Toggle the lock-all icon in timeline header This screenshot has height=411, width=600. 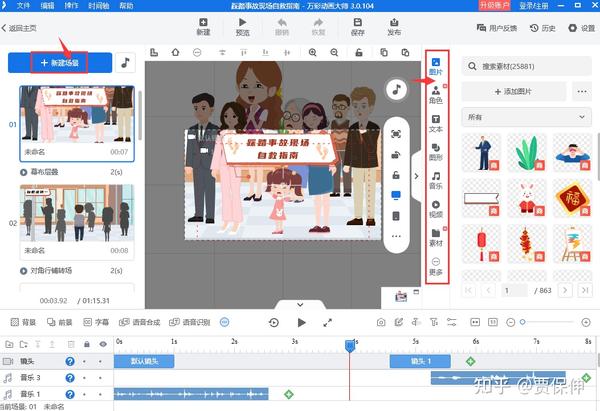coord(87,344)
